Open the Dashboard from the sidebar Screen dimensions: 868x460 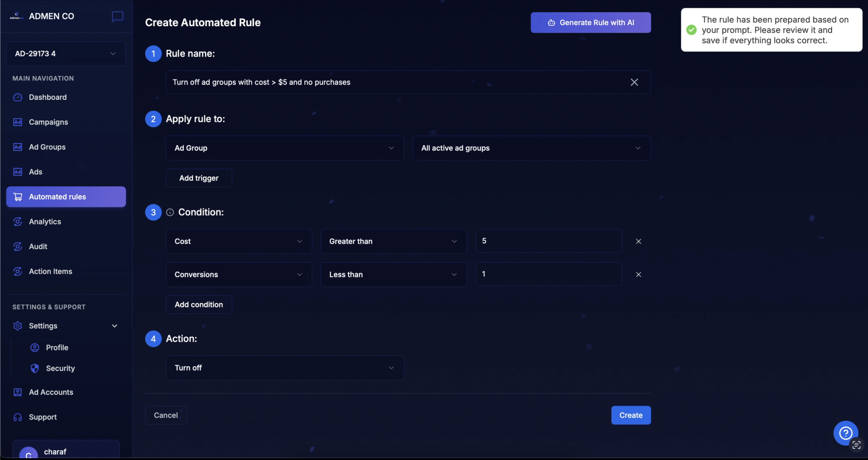click(48, 97)
